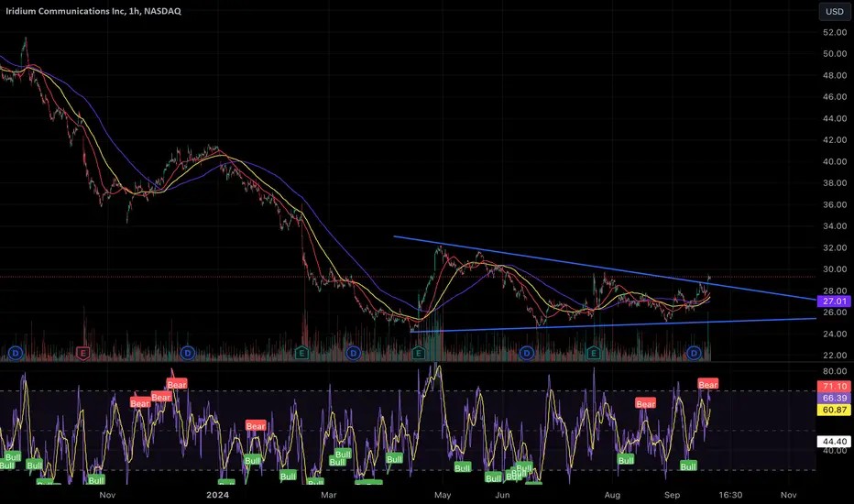Click the 30.00 price axis label
The height and width of the screenshot is (504, 854).
[x=835, y=269]
